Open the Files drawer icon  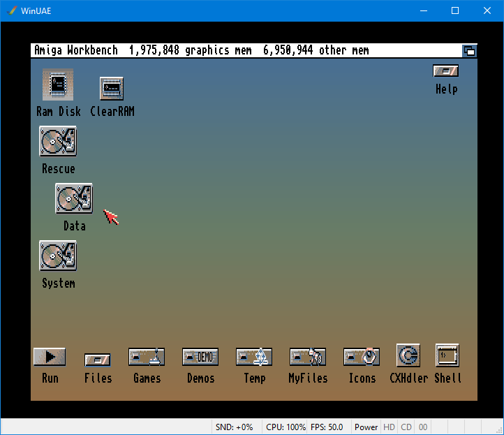point(98,360)
